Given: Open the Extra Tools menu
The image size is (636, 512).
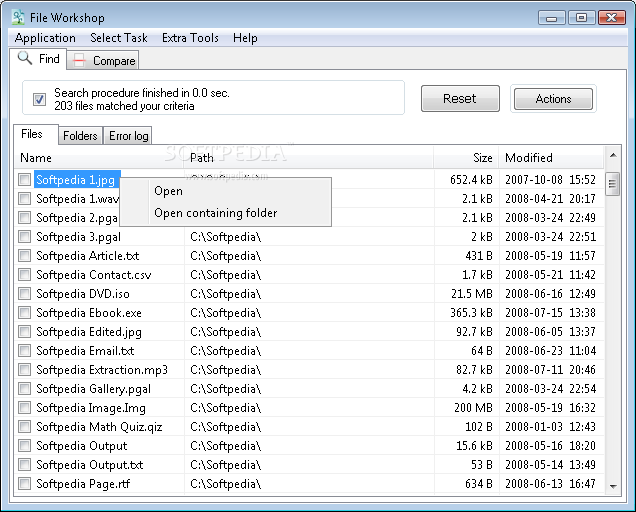Looking at the screenshot, I should pos(190,38).
